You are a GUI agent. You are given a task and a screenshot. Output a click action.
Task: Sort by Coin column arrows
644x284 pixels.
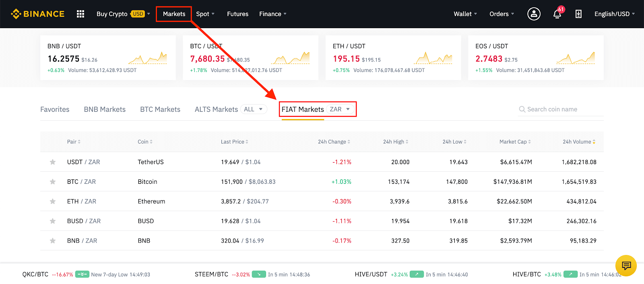click(x=151, y=142)
